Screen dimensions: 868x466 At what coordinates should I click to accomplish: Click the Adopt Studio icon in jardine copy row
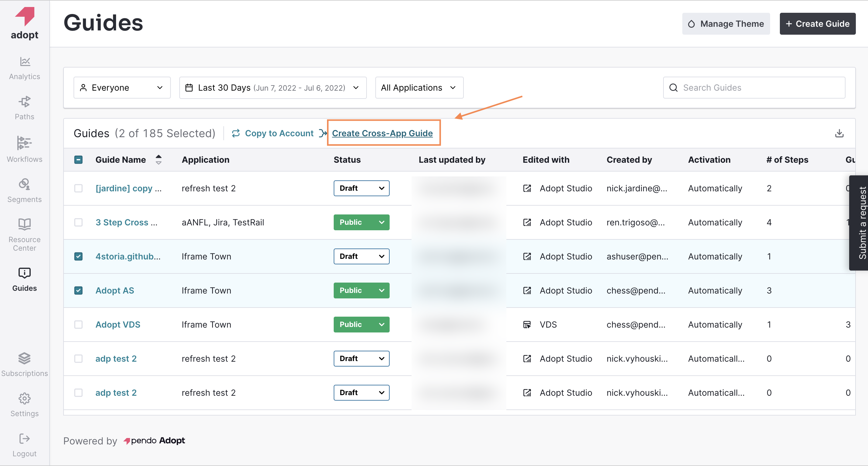pyautogui.click(x=527, y=188)
